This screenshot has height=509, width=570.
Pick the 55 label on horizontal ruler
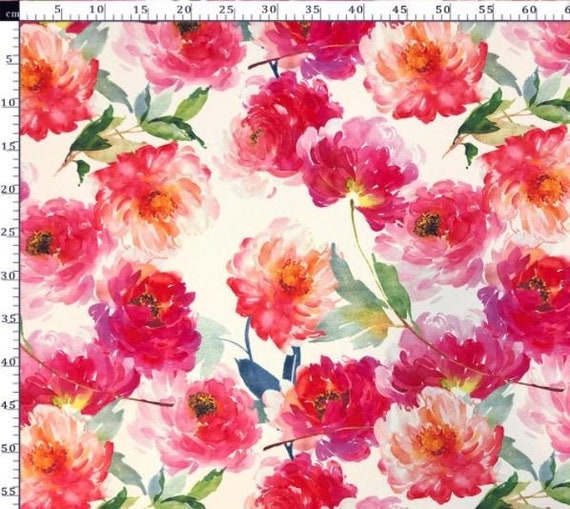click(x=486, y=9)
